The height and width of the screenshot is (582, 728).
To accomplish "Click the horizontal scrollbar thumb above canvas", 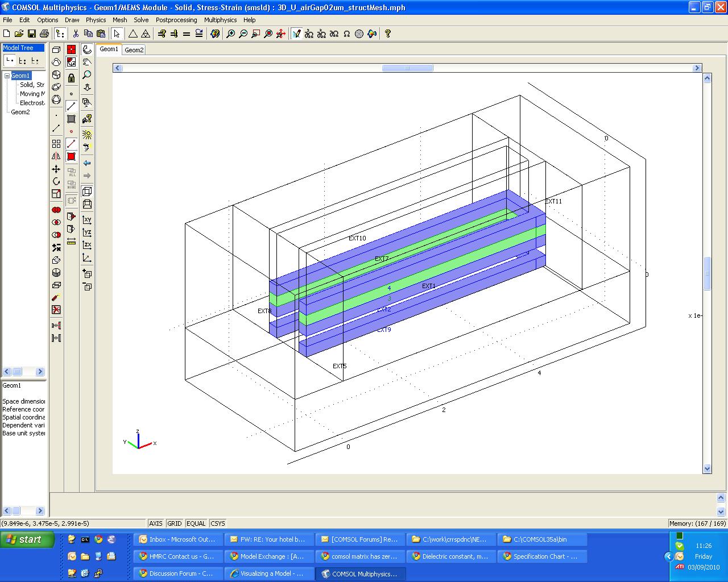I will (407, 68).
